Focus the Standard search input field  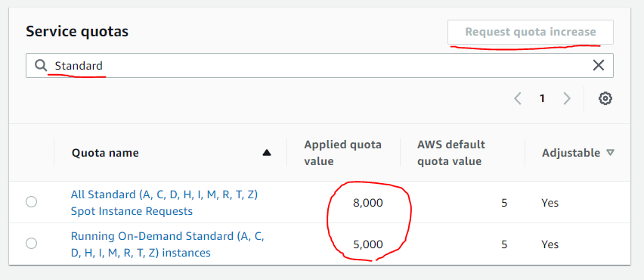click(320, 65)
